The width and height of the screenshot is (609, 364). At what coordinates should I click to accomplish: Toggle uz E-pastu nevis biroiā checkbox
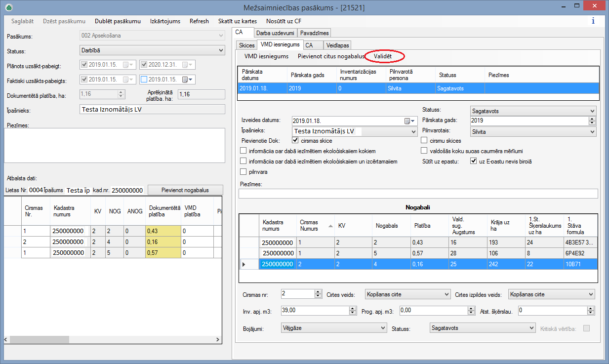(473, 162)
